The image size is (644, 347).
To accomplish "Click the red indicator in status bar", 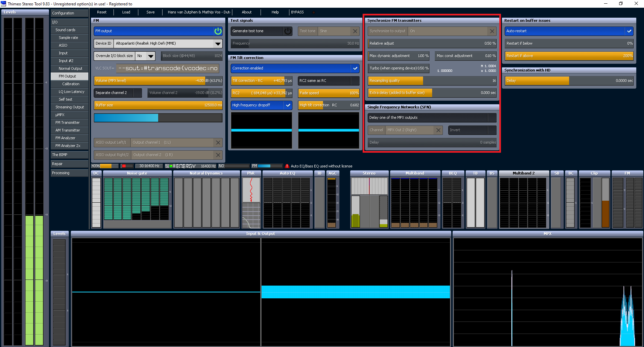I will pos(127,166).
